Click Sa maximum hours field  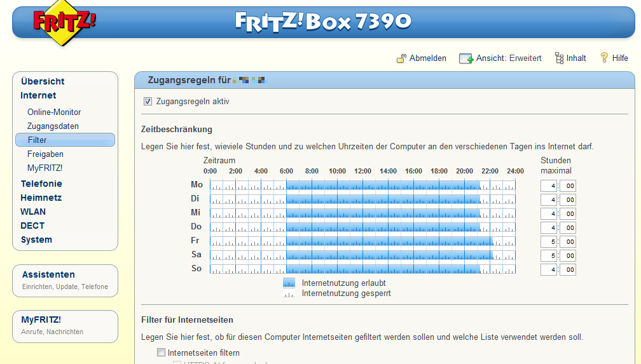click(x=549, y=256)
